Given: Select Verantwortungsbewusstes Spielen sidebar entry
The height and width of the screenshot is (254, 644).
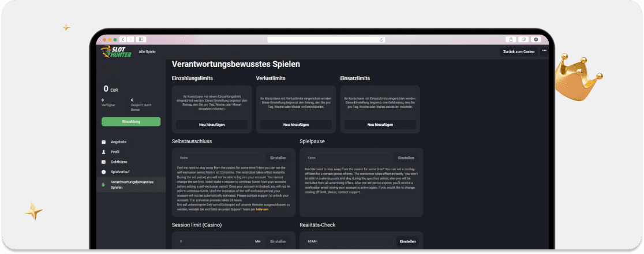Looking at the screenshot, I should 131,185.
